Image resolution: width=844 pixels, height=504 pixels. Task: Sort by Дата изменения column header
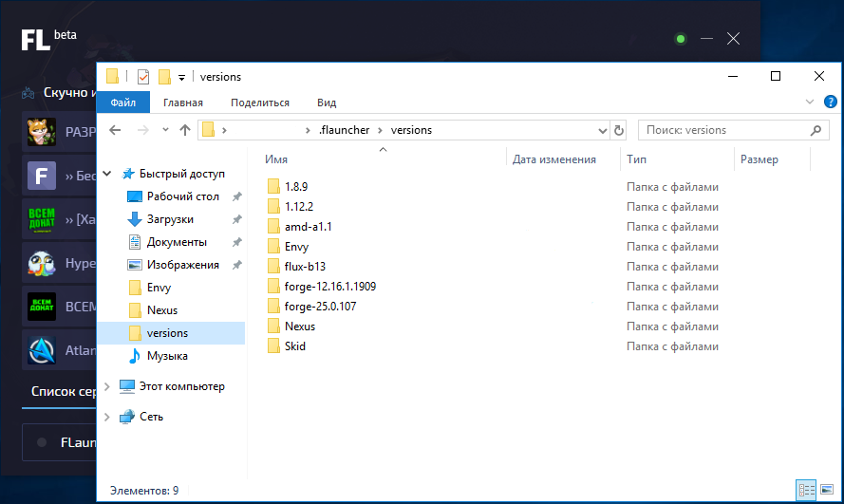(553, 159)
